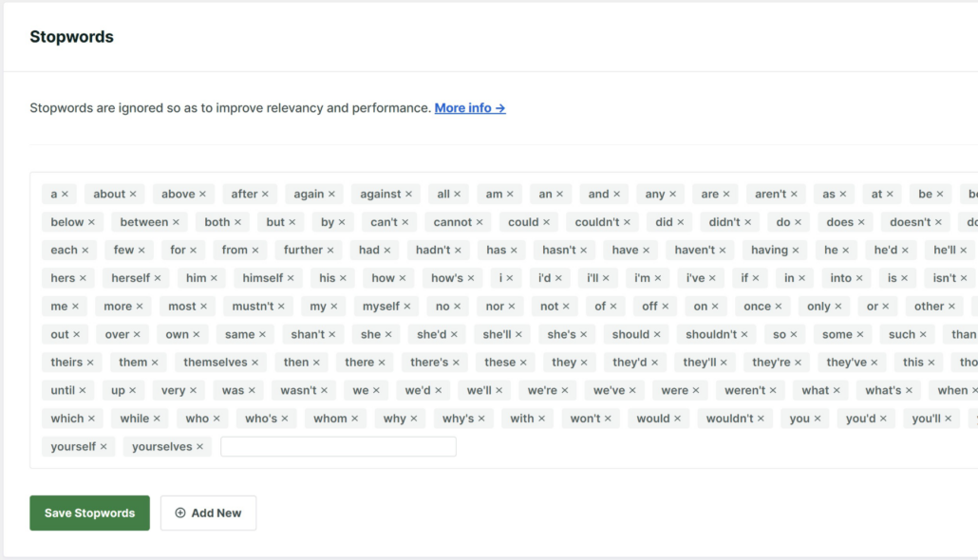This screenshot has height=560, width=978.
Task: Select the 'until' stopword label
Action: coord(63,390)
